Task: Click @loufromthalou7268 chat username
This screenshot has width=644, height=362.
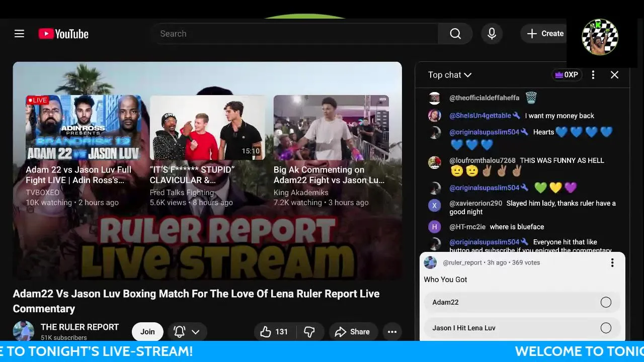Action: [x=482, y=160]
